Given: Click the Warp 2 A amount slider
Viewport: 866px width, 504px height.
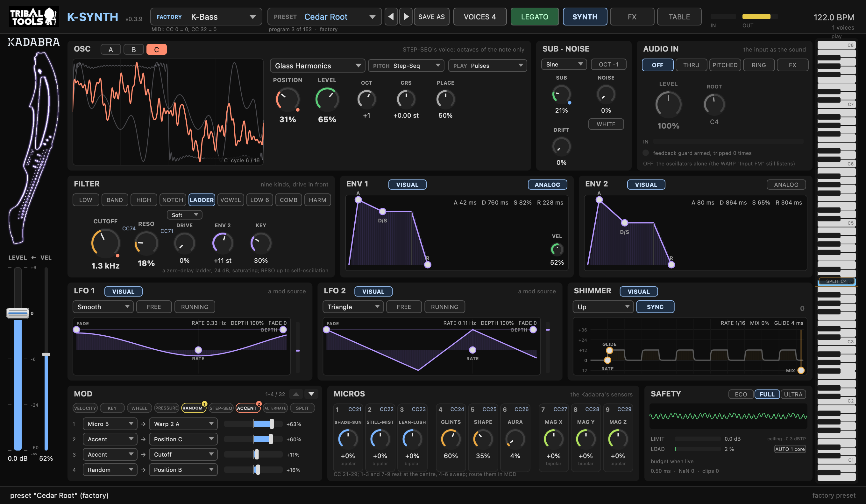Looking at the screenshot, I should click(253, 424).
